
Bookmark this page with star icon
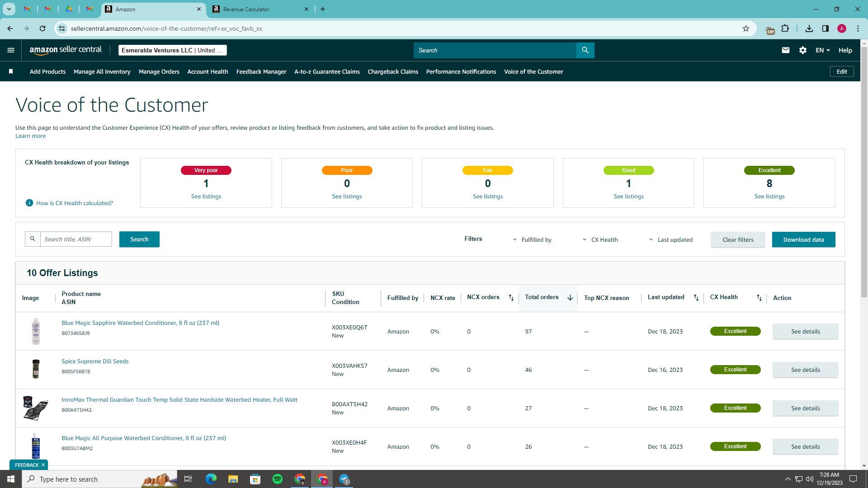[746, 28]
